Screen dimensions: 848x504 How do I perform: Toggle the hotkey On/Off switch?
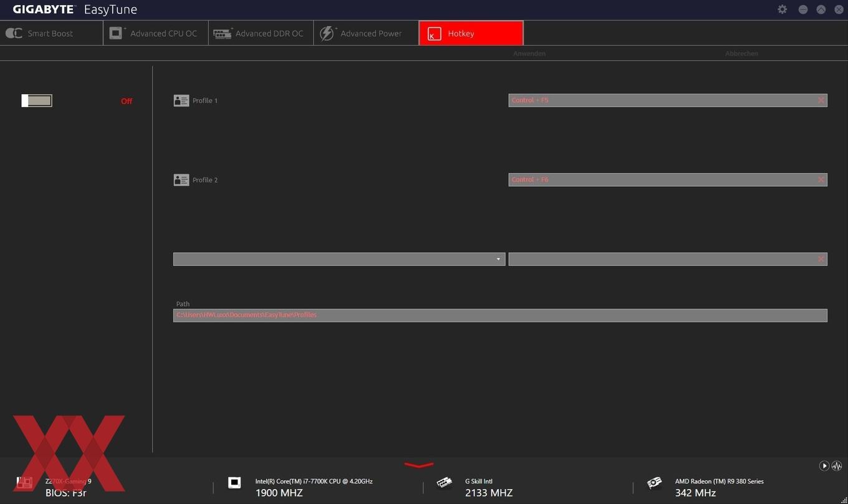click(x=37, y=100)
